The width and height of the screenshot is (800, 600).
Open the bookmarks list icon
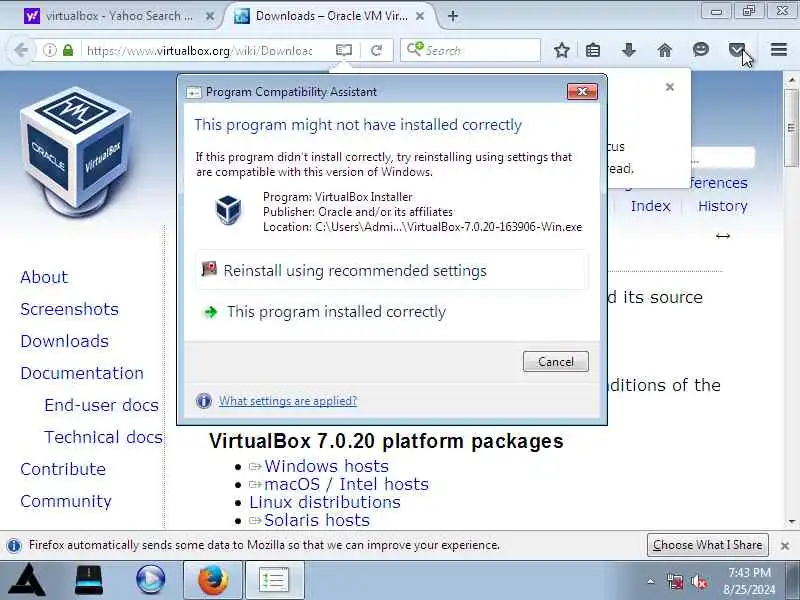(593, 50)
